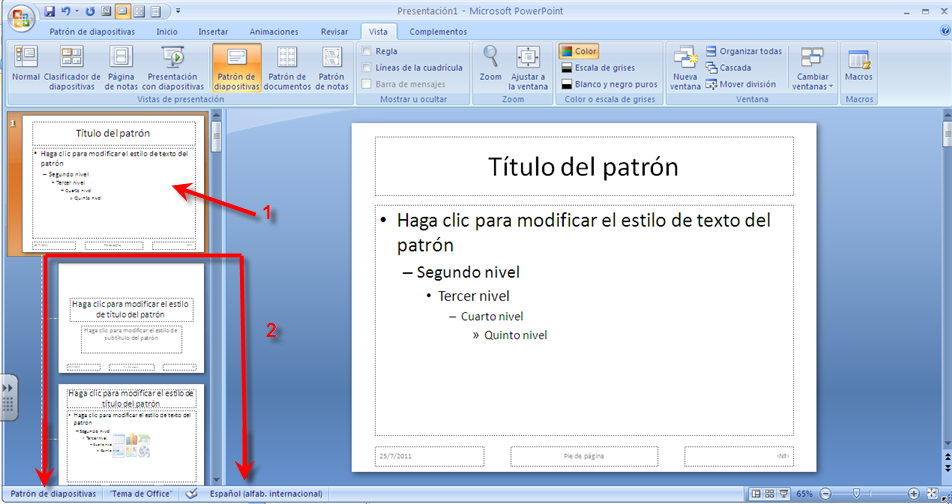Arrange windows in Cascada

coord(728,67)
